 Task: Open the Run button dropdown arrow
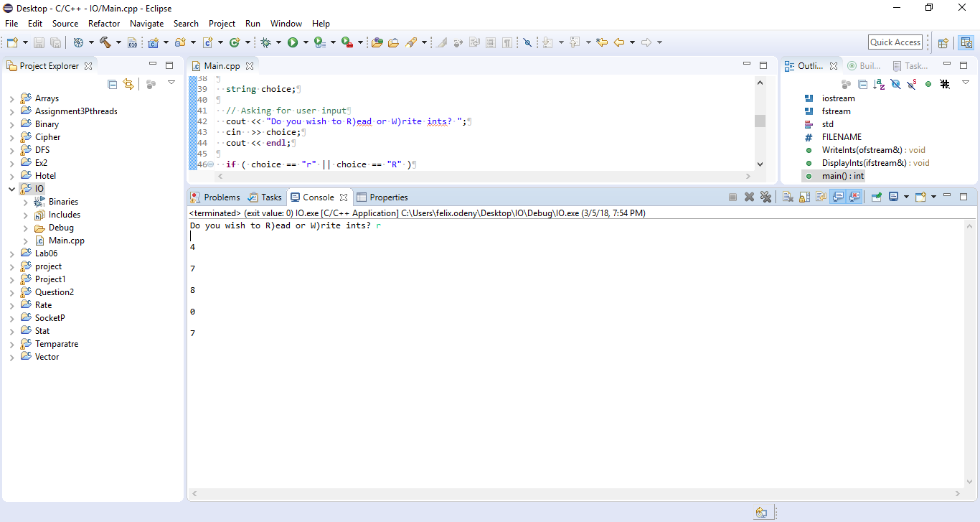[306, 42]
